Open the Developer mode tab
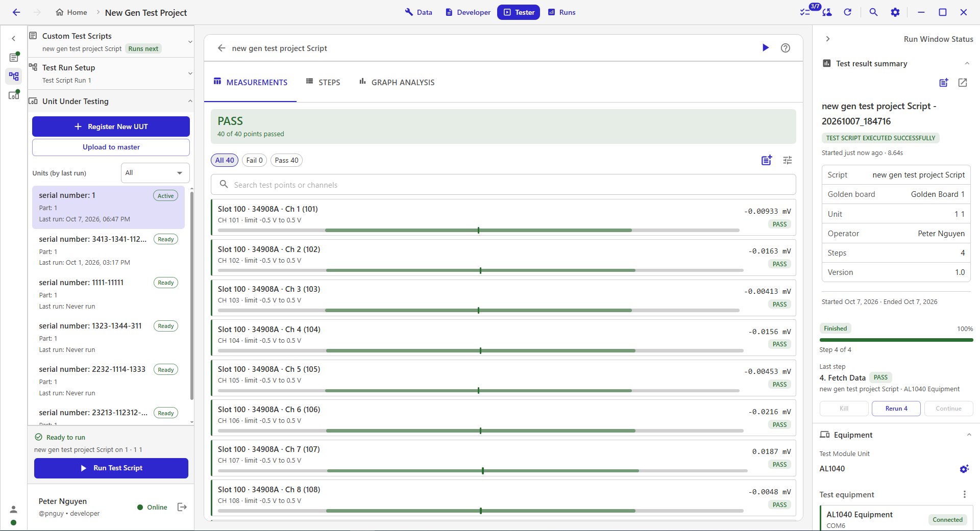The width and height of the screenshot is (980, 531). tap(468, 12)
